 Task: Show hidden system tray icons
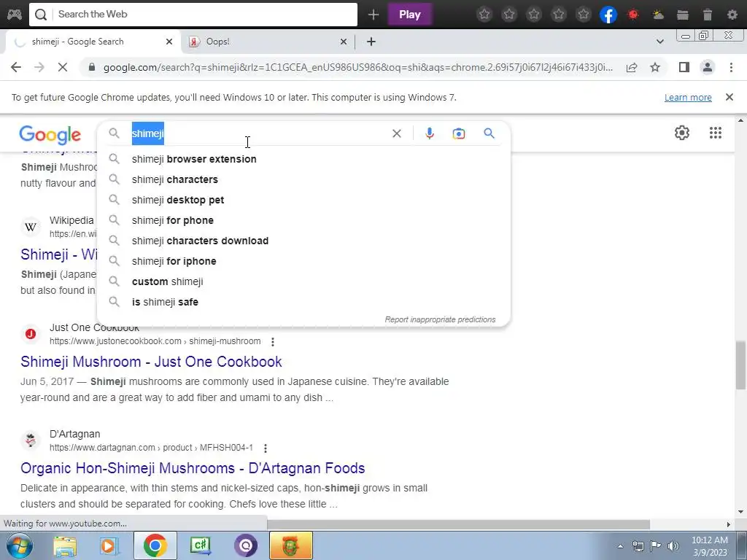pyautogui.click(x=620, y=546)
